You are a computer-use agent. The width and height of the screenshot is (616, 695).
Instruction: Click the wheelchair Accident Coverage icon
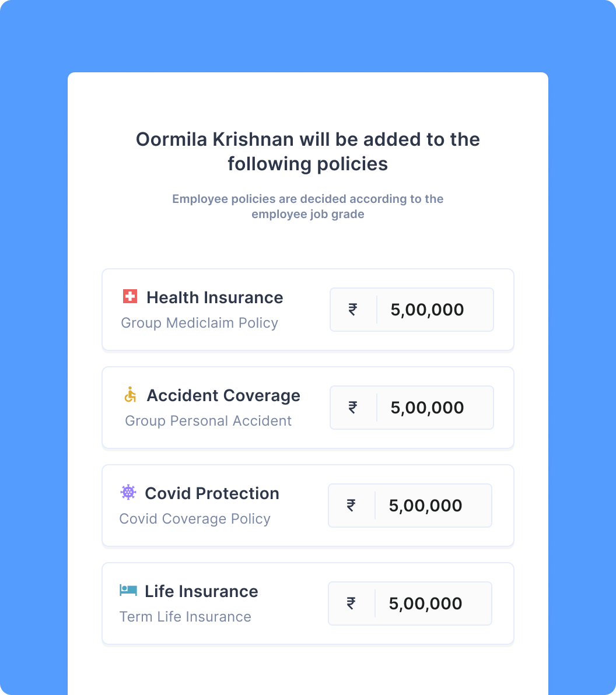pyautogui.click(x=130, y=395)
